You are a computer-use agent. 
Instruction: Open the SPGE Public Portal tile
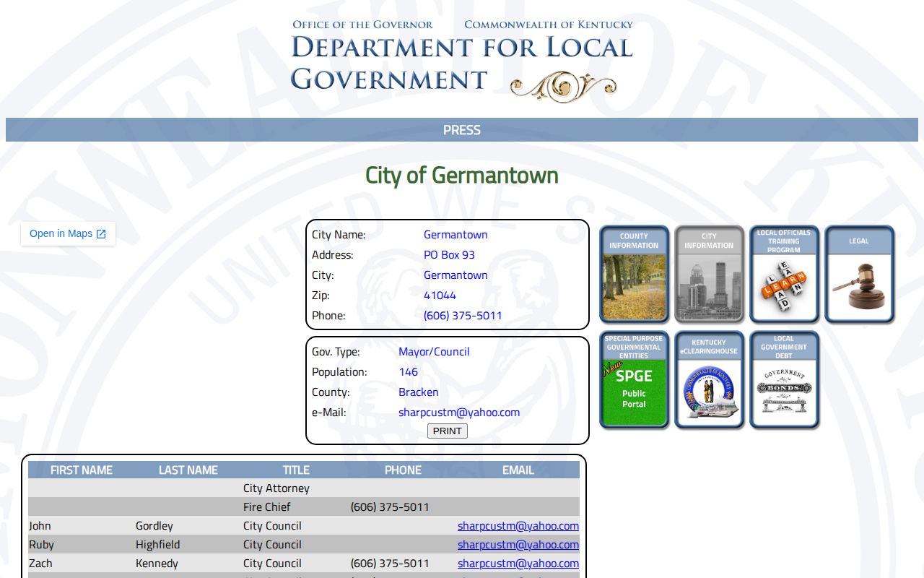(634, 380)
